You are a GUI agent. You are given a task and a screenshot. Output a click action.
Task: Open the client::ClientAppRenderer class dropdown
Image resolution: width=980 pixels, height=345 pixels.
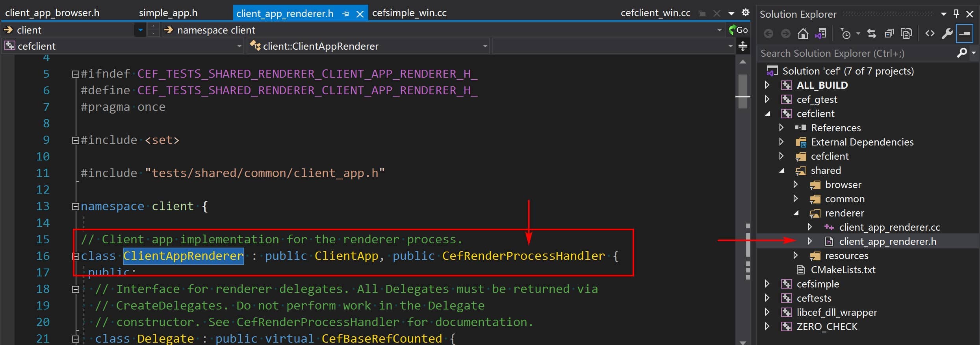(369, 46)
